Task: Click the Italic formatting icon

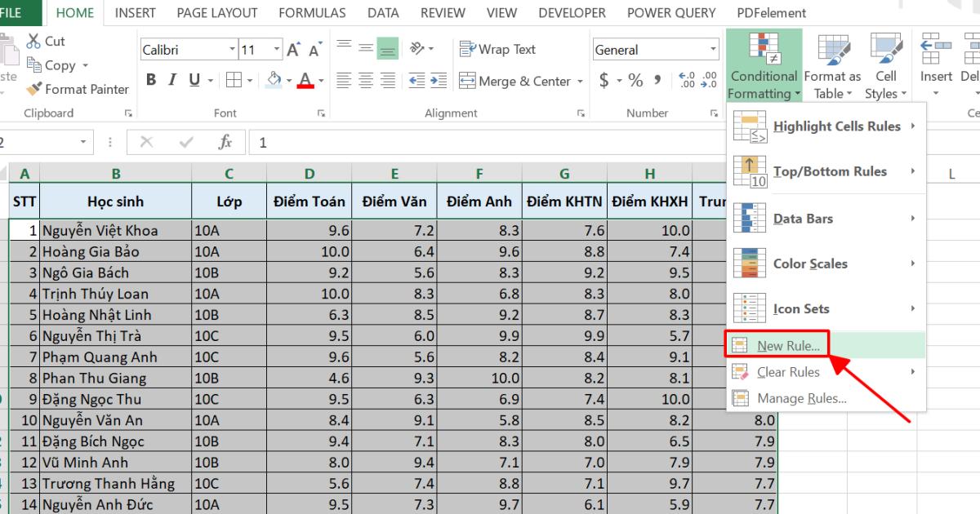Action: point(171,79)
